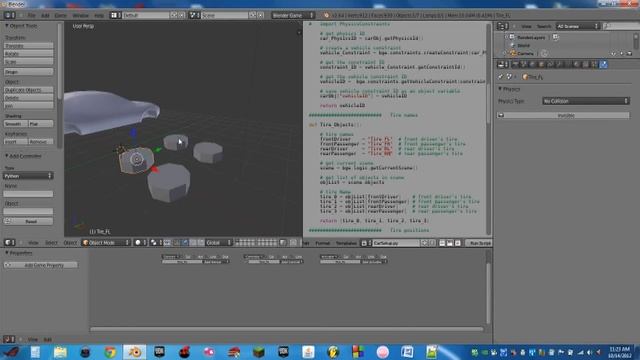Click the text editor vertical scrollbar
This screenshot has height=360, width=640.
click(x=488, y=73)
